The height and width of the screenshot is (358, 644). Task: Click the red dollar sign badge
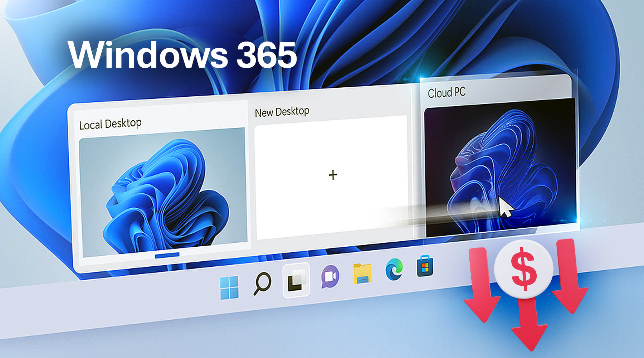point(524,268)
